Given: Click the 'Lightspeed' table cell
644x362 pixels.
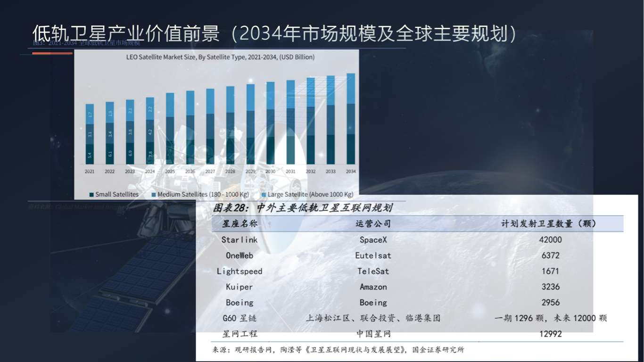Looking at the screenshot, I should point(239,271).
